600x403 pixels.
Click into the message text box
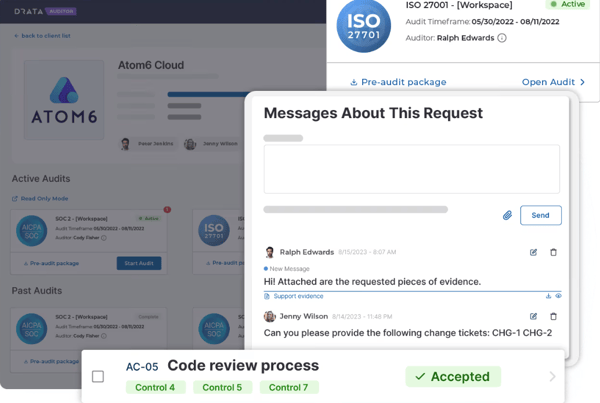tap(411, 168)
